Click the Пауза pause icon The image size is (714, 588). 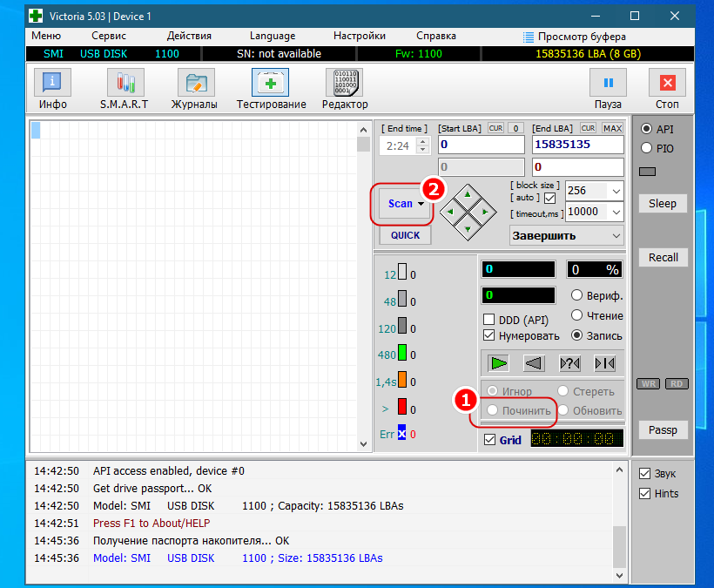(x=608, y=84)
